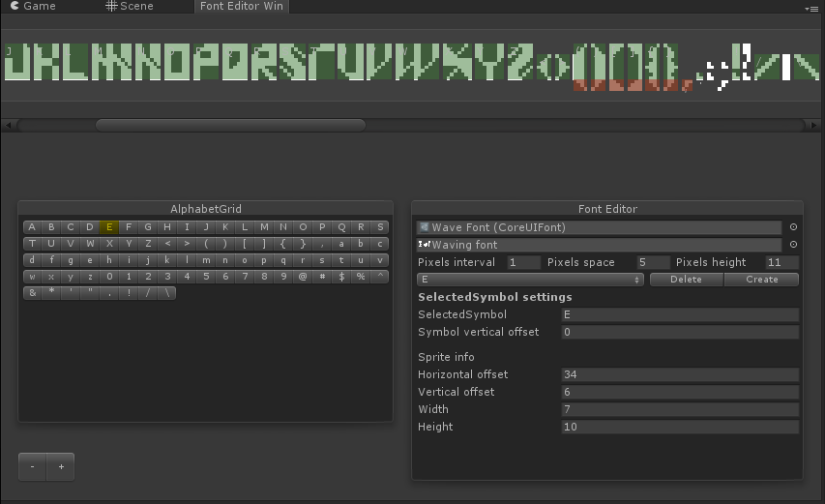Select the @ symbol in AlphabetGrid
825x504 pixels.
(x=303, y=277)
